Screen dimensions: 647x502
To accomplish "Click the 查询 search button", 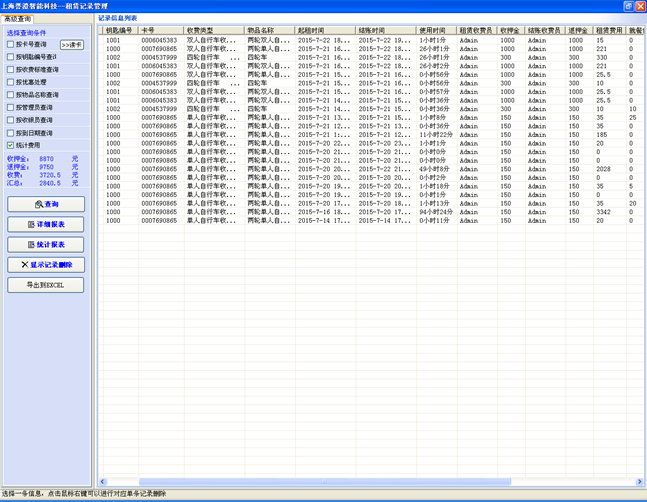I will 46,204.
